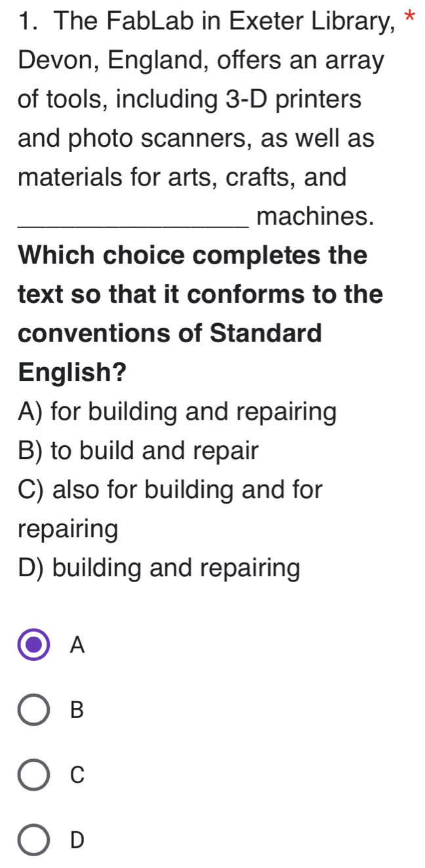Click the selected purple radio button A

(x=34, y=645)
